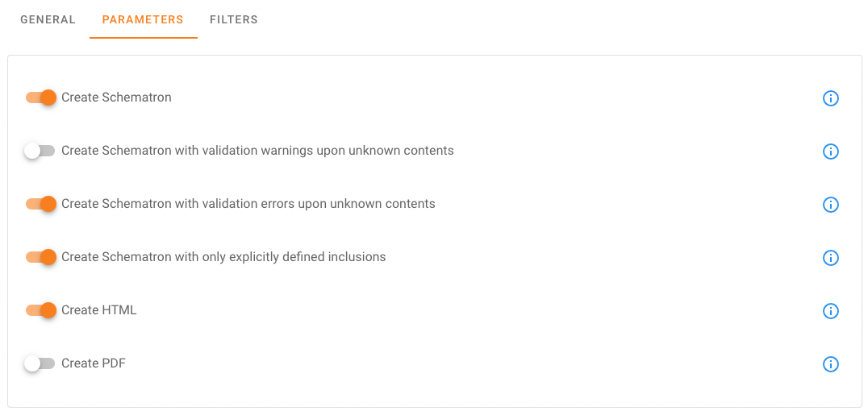
Task: Turn off the Create HTML switch
Action: 40,310
